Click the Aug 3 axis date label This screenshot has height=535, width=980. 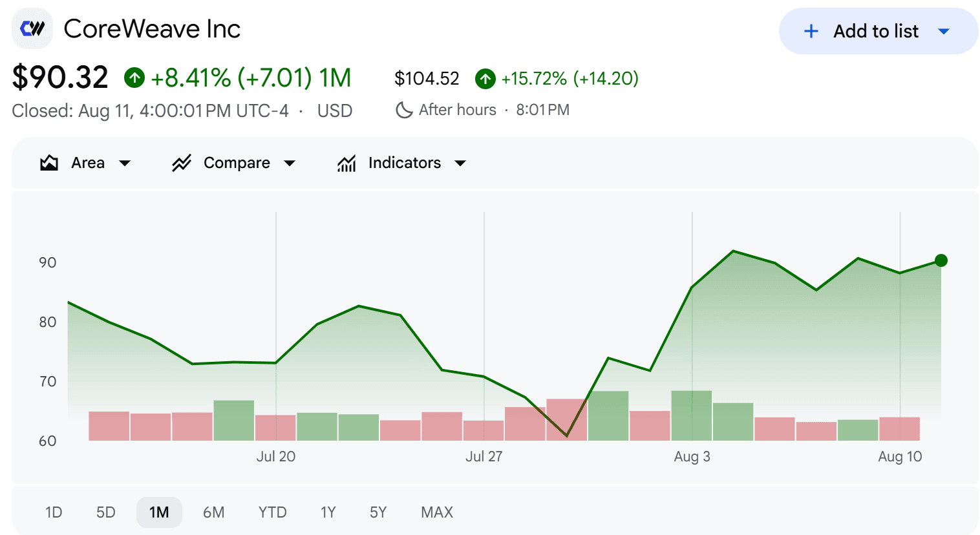tap(692, 456)
